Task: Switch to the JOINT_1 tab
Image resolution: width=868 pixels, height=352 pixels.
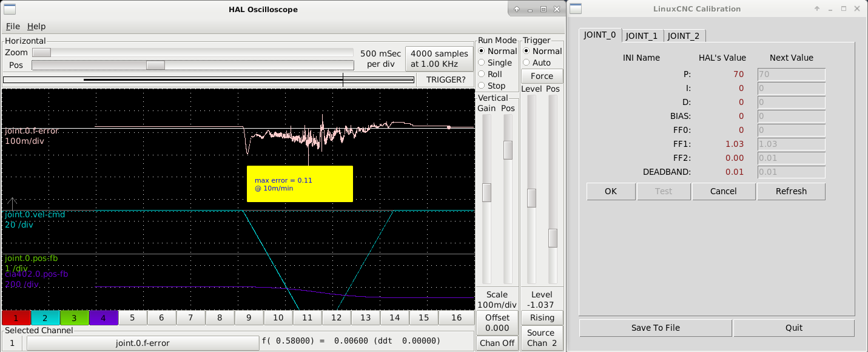Action: (x=642, y=36)
